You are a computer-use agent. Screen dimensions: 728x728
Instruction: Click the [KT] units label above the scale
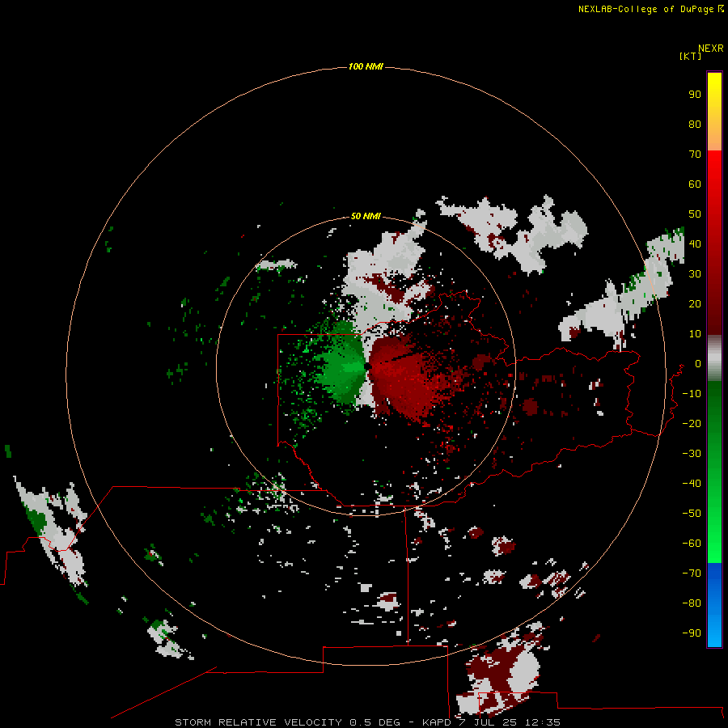tap(690, 56)
